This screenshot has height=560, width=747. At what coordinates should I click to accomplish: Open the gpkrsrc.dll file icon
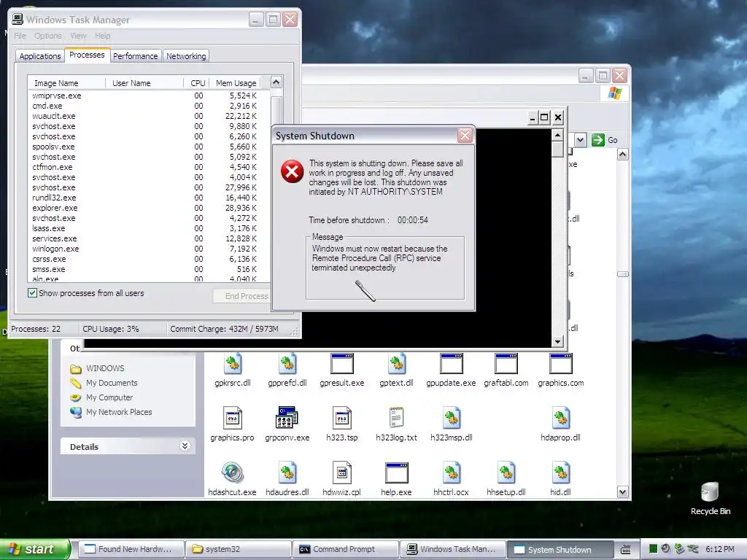pyautogui.click(x=233, y=365)
